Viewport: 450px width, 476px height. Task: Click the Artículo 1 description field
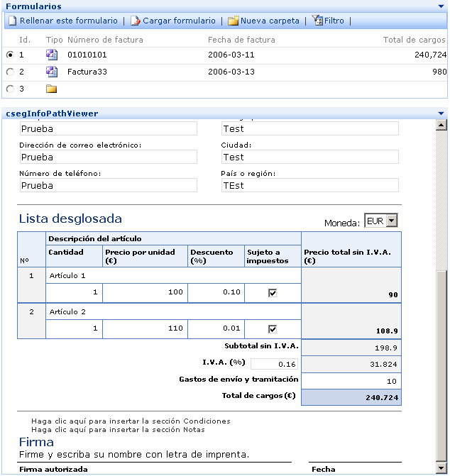click(173, 276)
